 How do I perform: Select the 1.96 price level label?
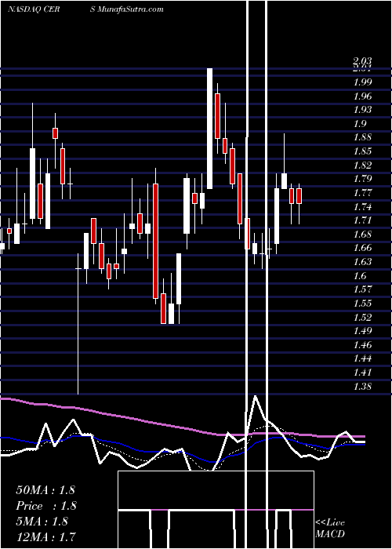pyautogui.click(x=362, y=96)
